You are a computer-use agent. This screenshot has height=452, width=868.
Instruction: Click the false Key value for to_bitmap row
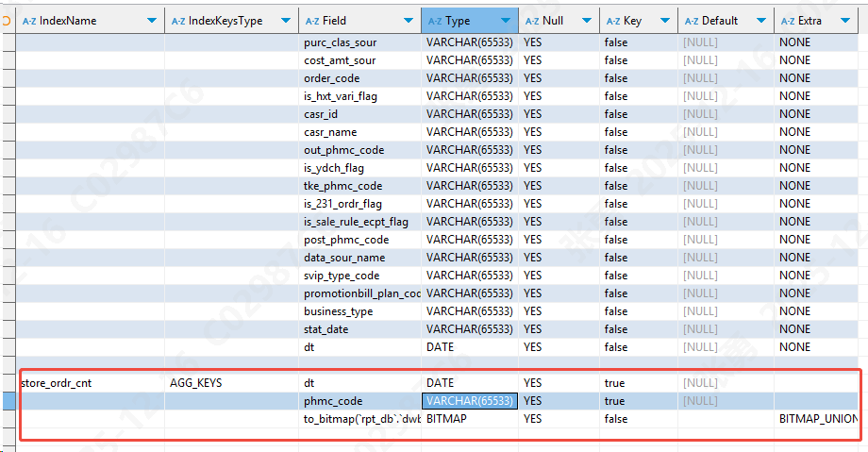tap(639, 419)
